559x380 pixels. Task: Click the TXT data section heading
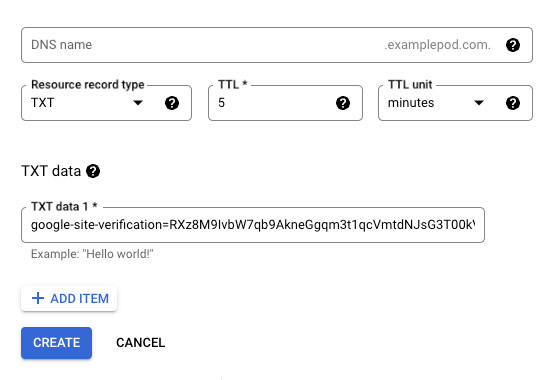pos(51,171)
